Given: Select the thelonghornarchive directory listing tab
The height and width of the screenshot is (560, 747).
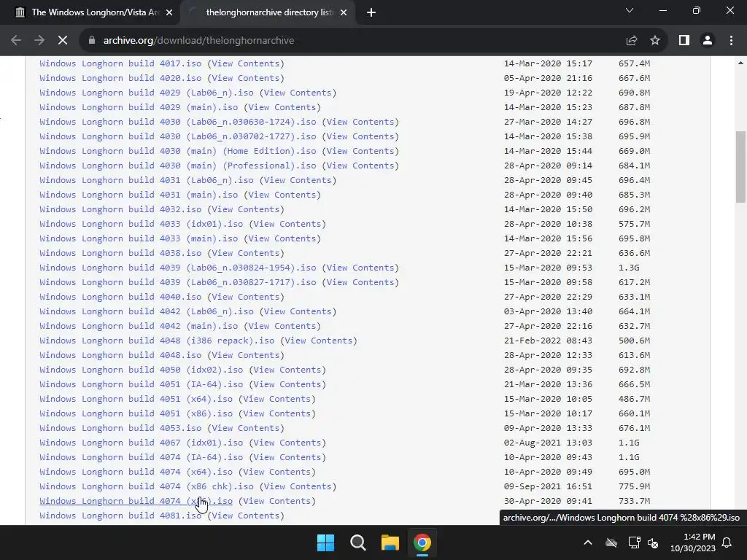Looking at the screenshot, I should pos(267,12).
